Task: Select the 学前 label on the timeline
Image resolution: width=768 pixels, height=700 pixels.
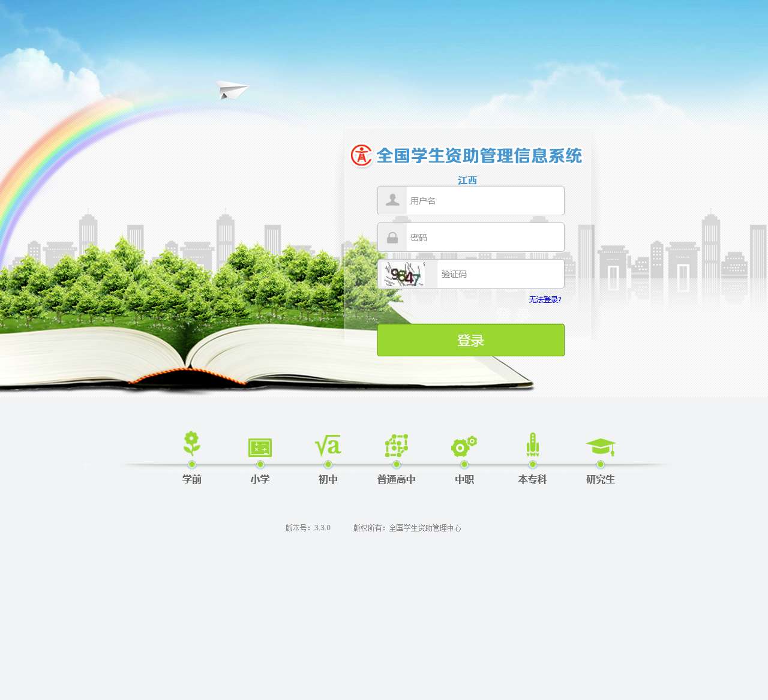Action: (x=191, y=479)
